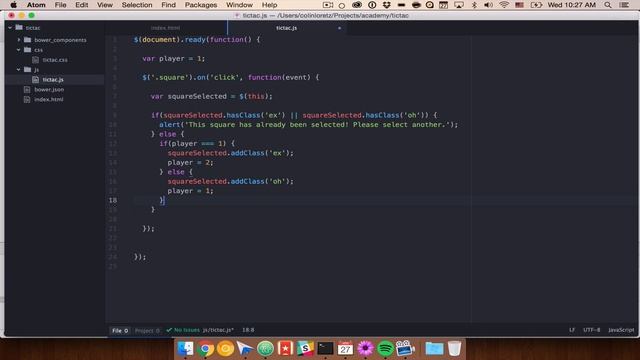Select the tictac.js editor tab

287,28
